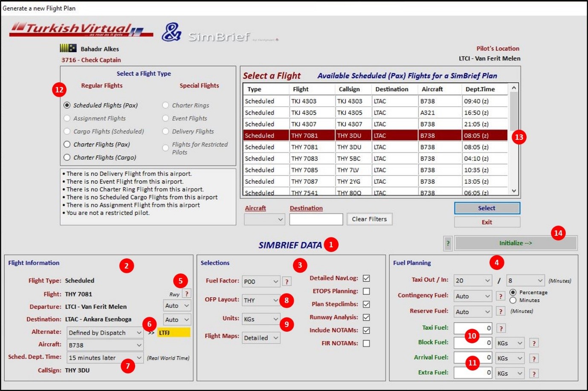
Task: Open departure runway Auto dropdown
Action: pyautogui.click(x=177, y=305)
